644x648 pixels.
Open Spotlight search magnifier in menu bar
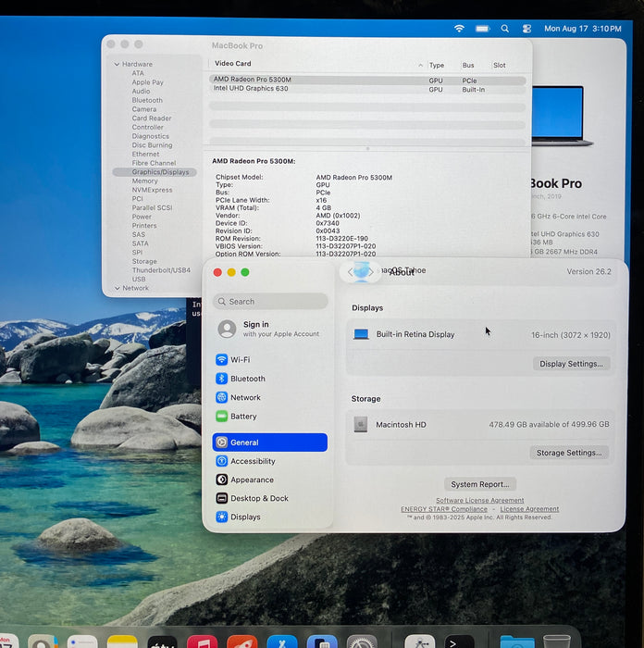505,29
